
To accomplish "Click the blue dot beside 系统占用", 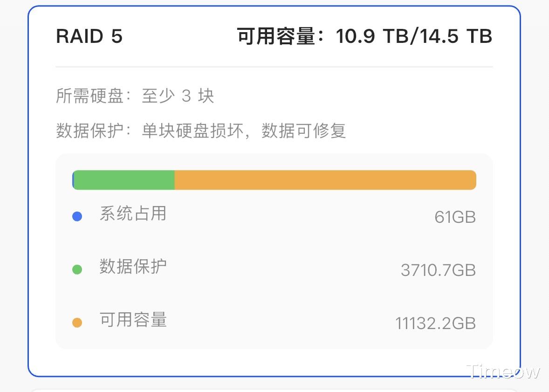I will pyautogui.click(x=77, y=216).
